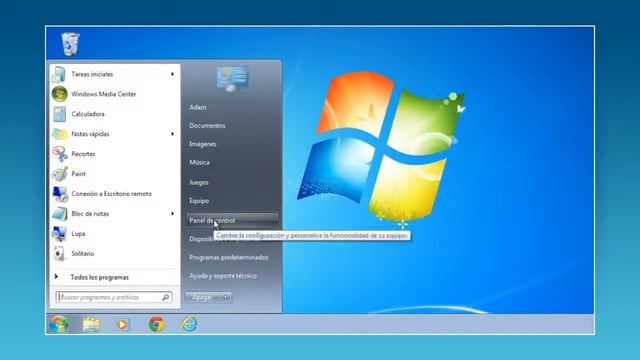
Task: Open Documentos from the Start menu
Action: (x=207, y=125)
